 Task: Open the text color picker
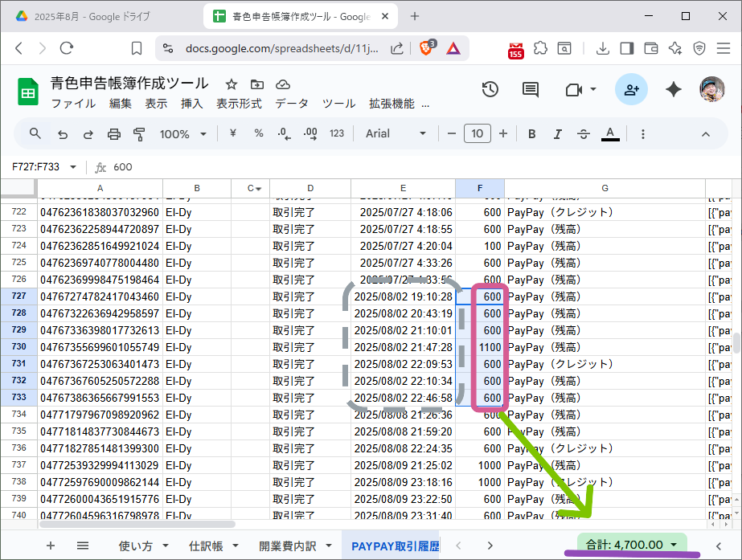coord(610,134)
